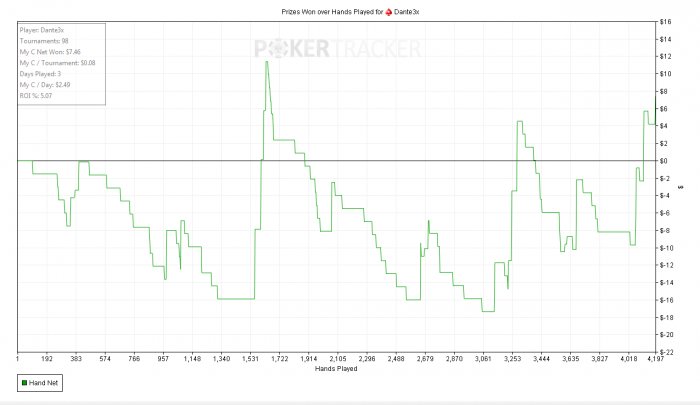Select the 'Player: Dante3x' stat line
This screenshot has width=700, height=405.
42,30
